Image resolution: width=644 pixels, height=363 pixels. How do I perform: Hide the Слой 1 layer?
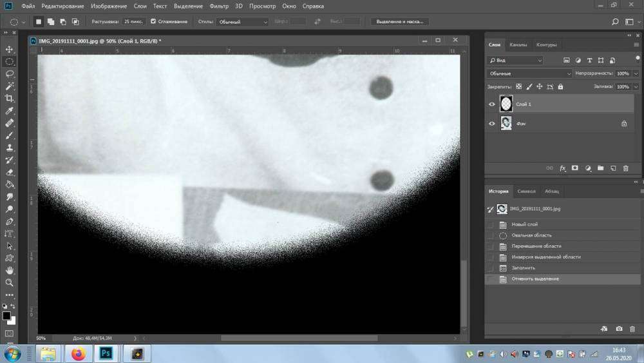pyautogui.click(x=492, y=104)
